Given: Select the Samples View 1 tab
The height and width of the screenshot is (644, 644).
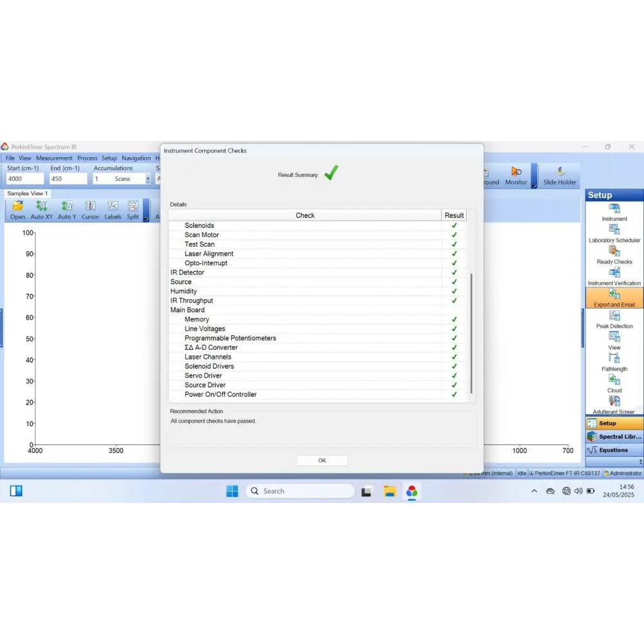Looking at the screenshot, I should pos(27,193).
